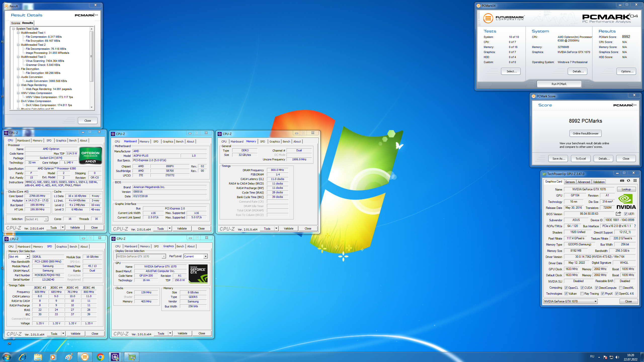Switch to PCMark04 taskbar button
The image size is (644, 362).
click(x=85, y=357)
